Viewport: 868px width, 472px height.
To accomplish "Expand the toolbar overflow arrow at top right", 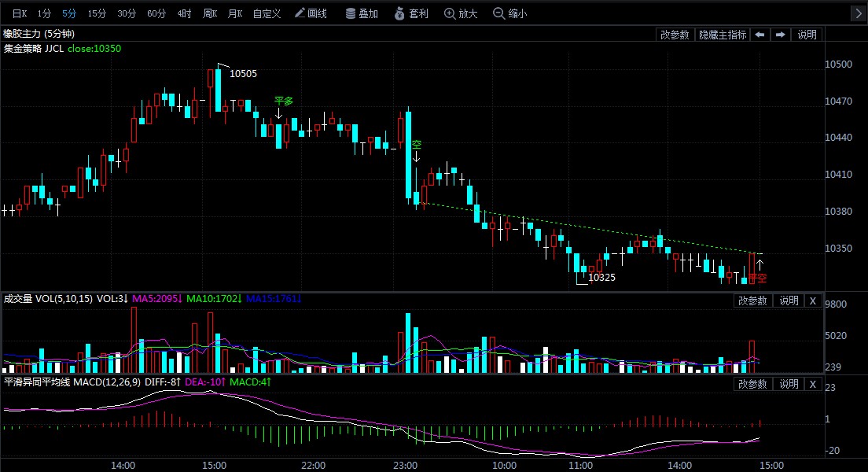I will [859, 13].
